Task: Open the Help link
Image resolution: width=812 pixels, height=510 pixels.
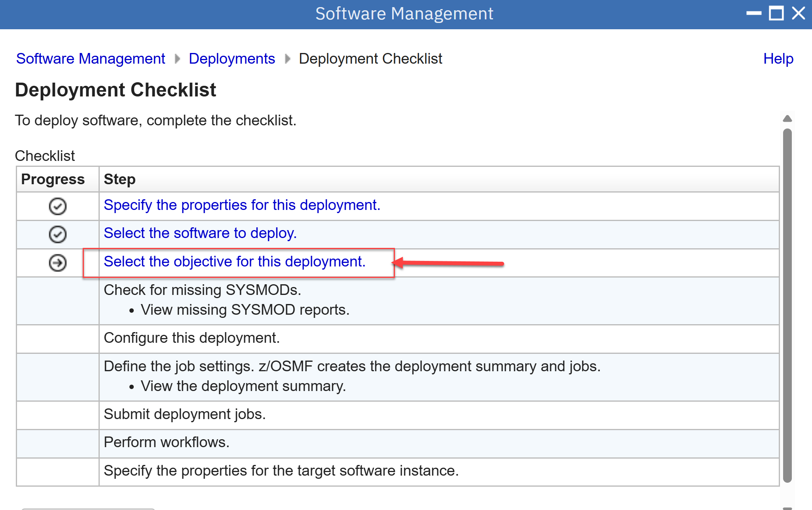Action: tap(778, 59)
